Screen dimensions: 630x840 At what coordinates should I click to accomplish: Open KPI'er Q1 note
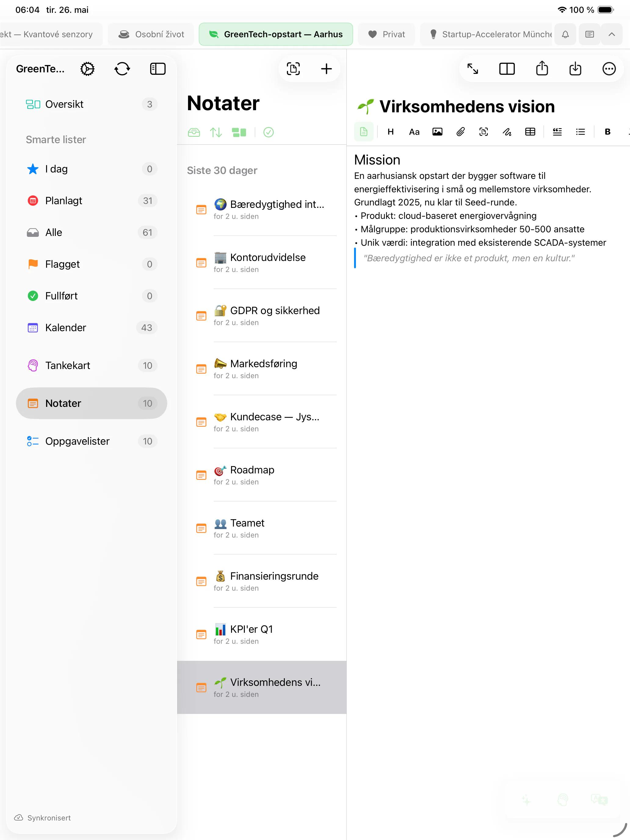262,635
